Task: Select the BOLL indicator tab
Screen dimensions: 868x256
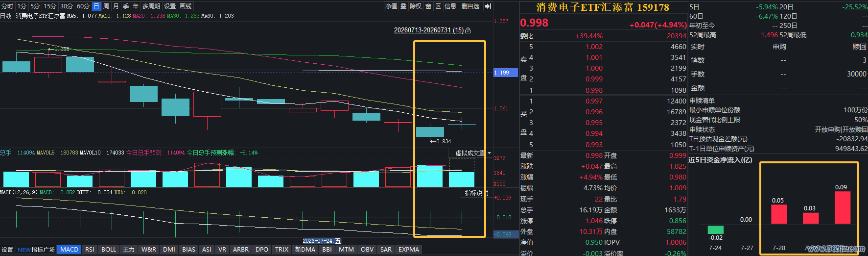Action: click(109, 250)
